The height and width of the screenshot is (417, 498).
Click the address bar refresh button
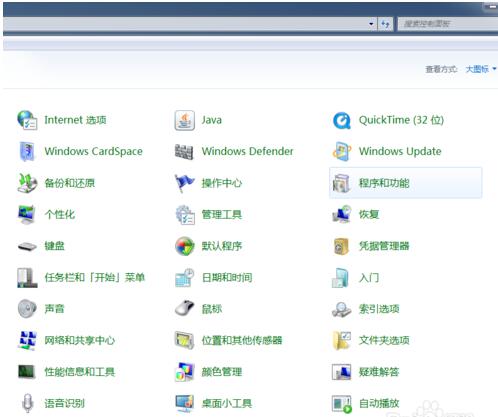tap(385, 24)
